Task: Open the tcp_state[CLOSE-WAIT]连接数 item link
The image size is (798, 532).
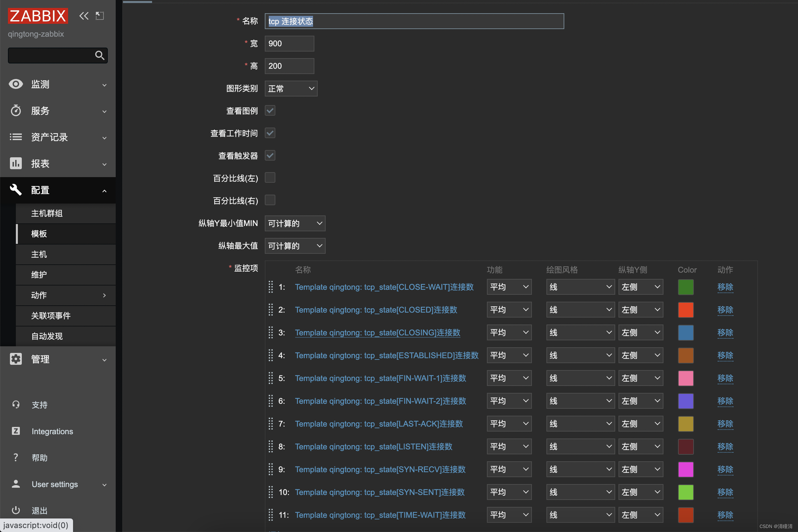Action: [x=384, y=287]
